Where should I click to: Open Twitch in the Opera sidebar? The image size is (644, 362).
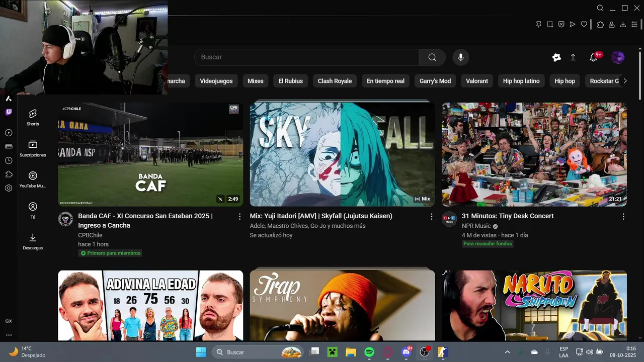[x=9, y=112]
